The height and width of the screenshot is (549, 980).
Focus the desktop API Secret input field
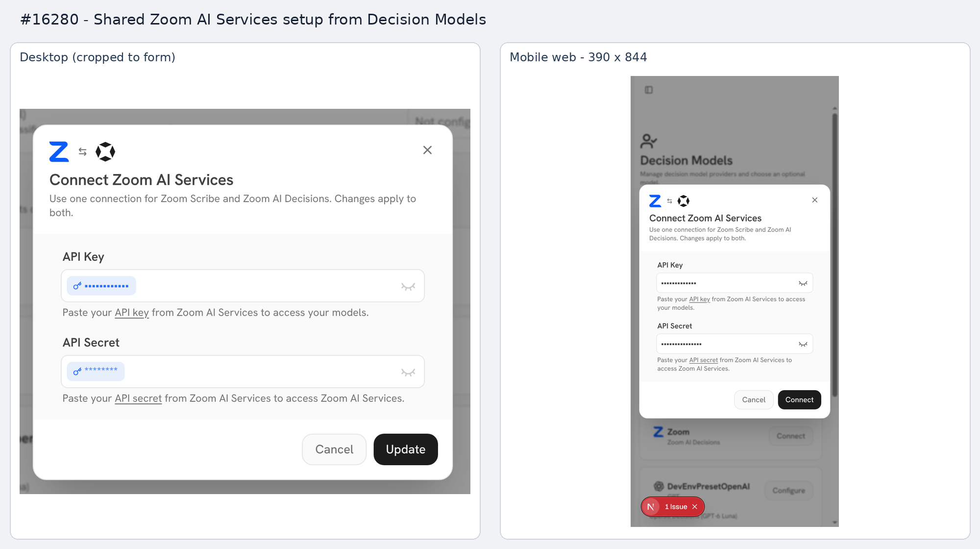coord(243,372)
